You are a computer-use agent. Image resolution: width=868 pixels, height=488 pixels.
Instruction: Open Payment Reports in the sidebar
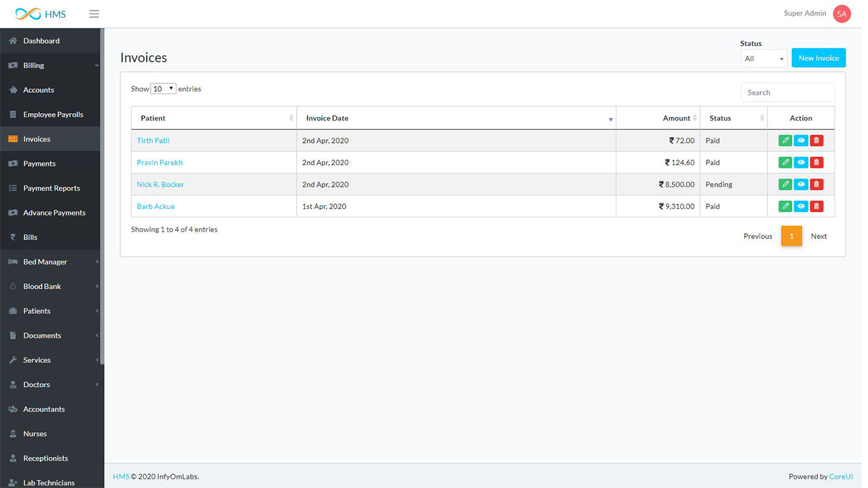(x=51, y=188)
